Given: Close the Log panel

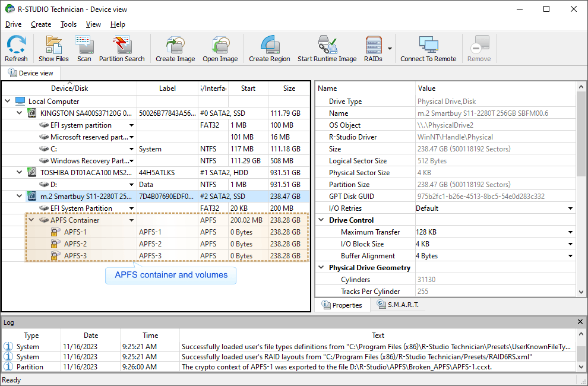Looking at the screenshot, I should point(580,322).
